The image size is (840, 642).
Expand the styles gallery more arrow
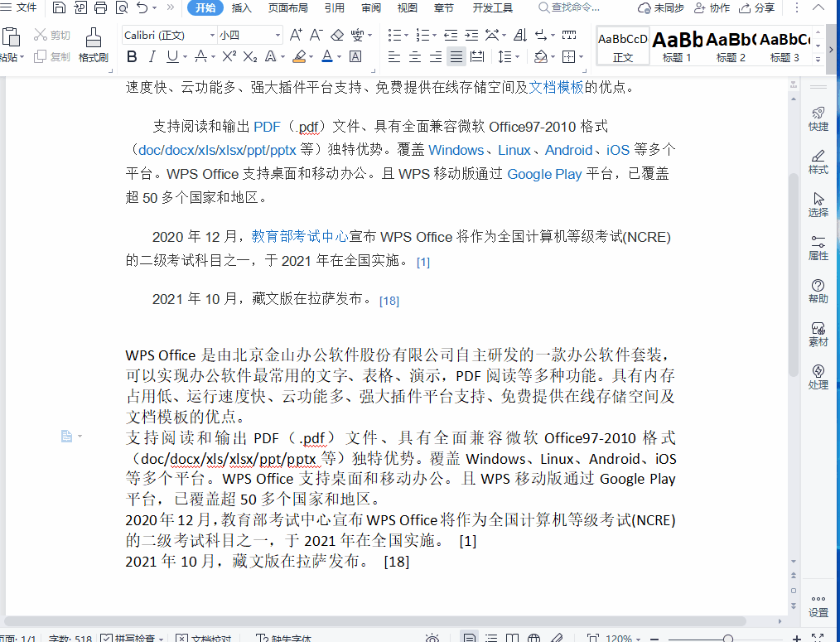[818, 59]
